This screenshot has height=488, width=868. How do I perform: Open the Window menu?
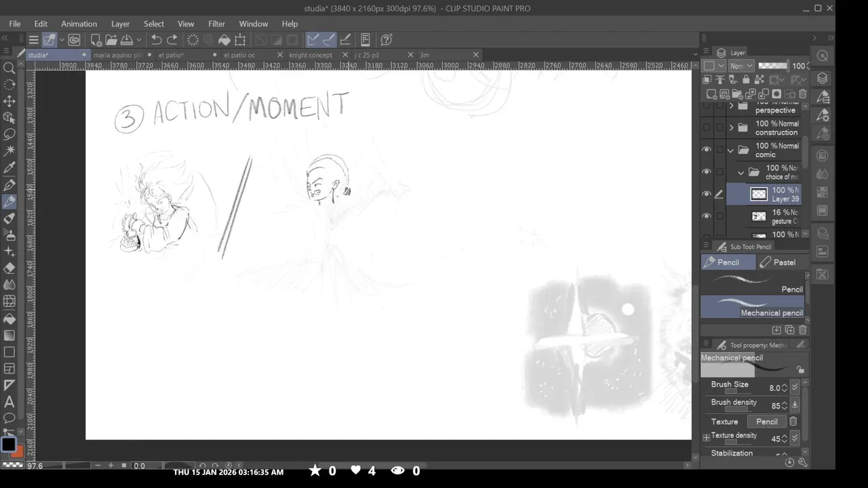pos(254,24)
